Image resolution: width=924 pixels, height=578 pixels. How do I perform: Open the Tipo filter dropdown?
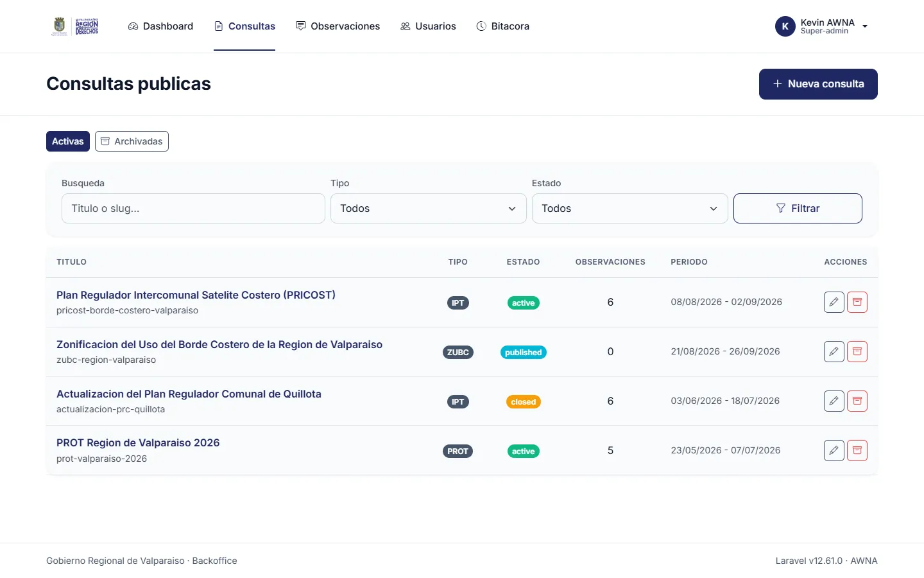point(429,209)
